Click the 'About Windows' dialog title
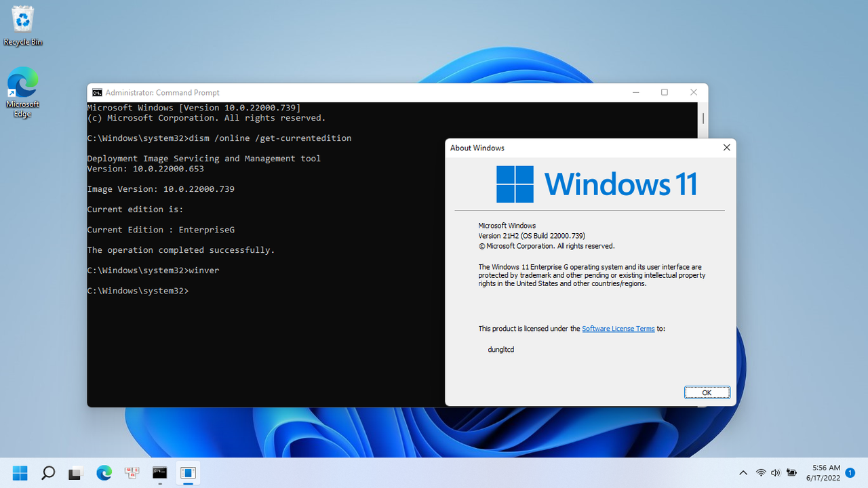Screen dimensions: 868x488 tap(477, 148)
